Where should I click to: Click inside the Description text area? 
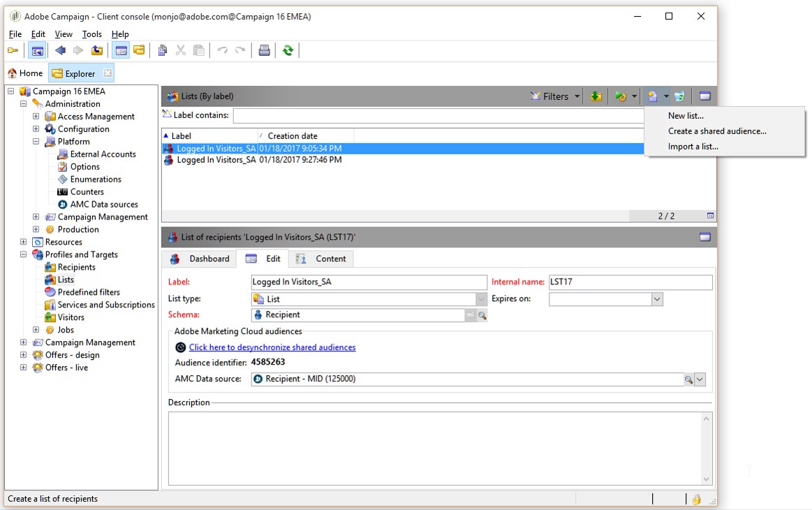(x=435, y=449)
